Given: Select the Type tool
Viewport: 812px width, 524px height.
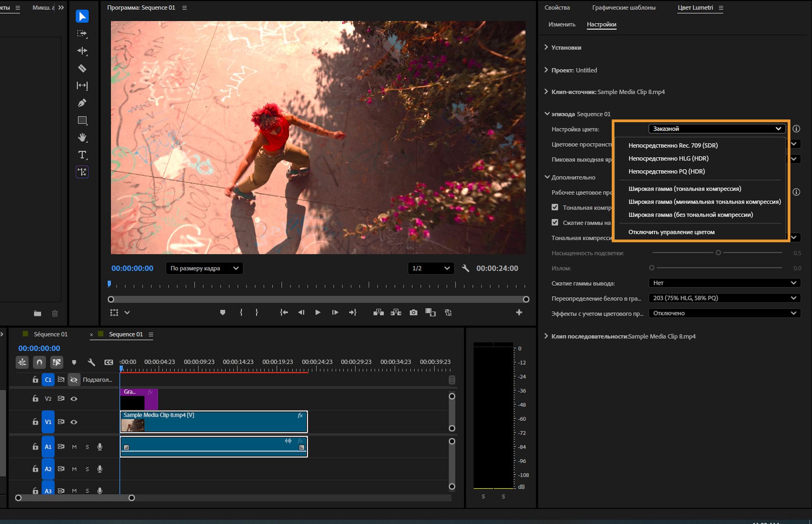Looking at the screenshot, I should click(x=82, y=155).
